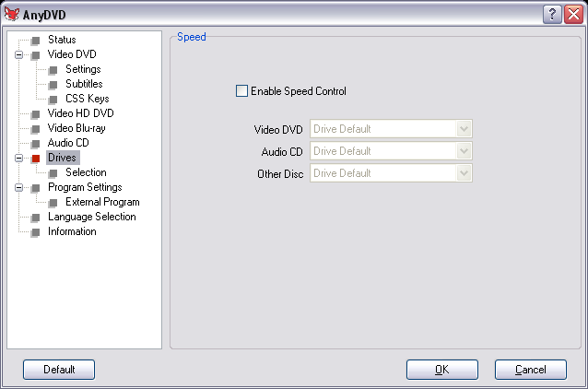Collapse the Drives tree node
This screenshot has width=588, height=389.
tap(18, 158)
